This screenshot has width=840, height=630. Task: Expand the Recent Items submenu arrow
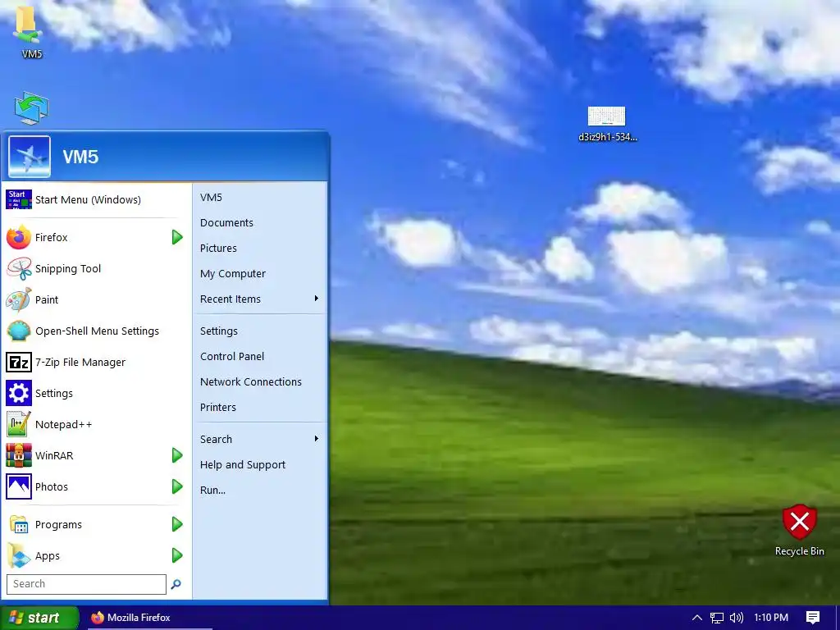[x=317, y=299]
